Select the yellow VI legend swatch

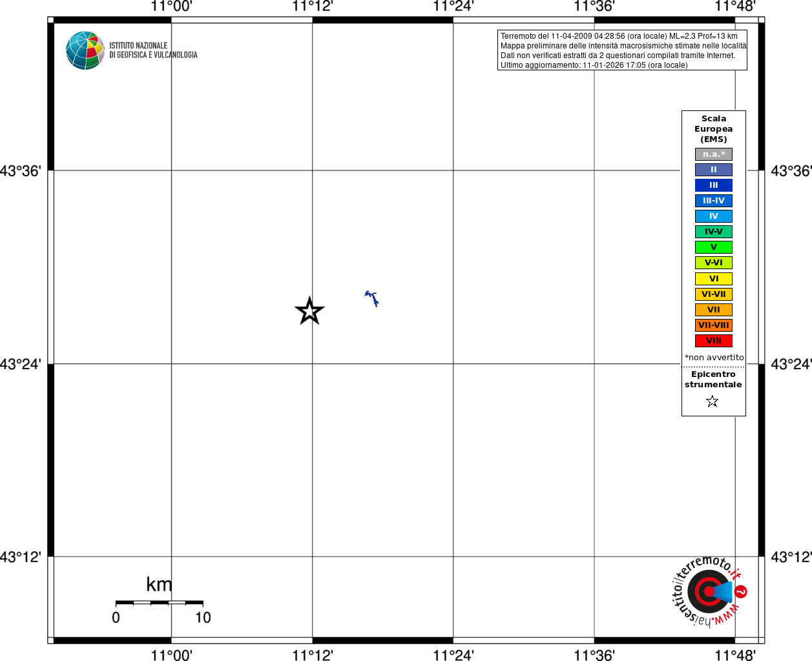714,279
